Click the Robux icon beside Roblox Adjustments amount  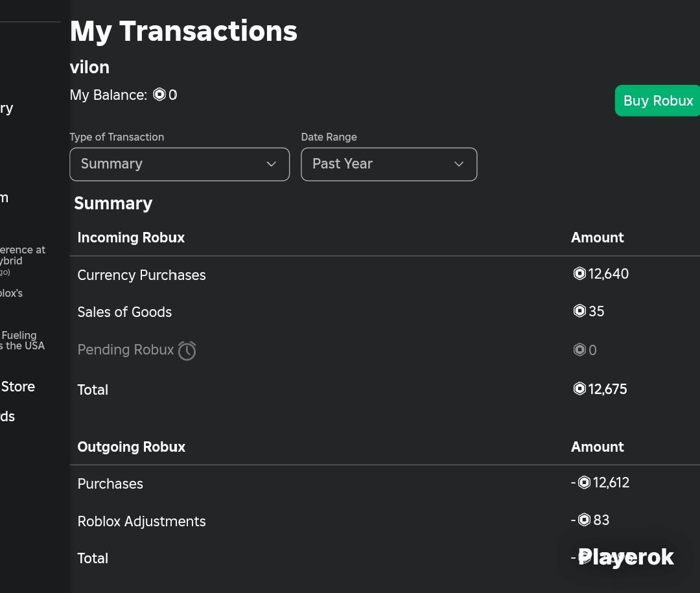tap(585, 520)
